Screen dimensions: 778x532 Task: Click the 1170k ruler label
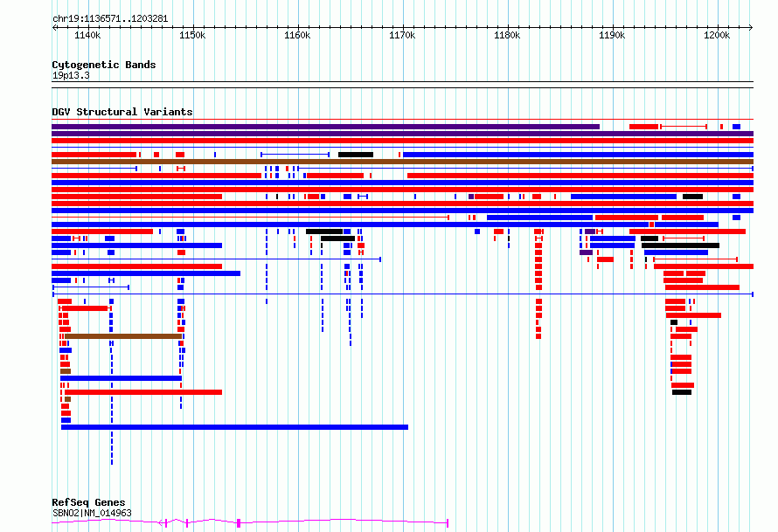pyautogui.click(x=402, y=36)
